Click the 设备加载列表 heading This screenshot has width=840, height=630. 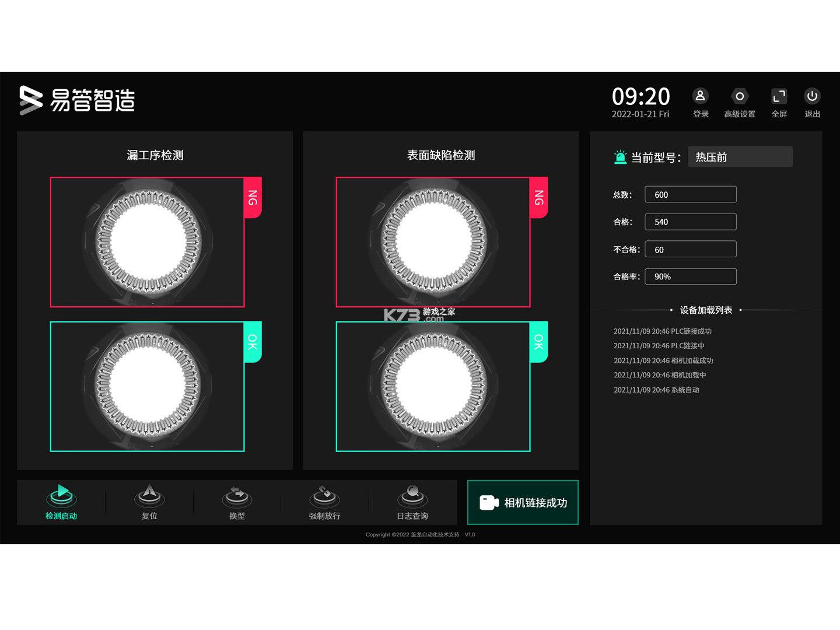pos(706,310)
